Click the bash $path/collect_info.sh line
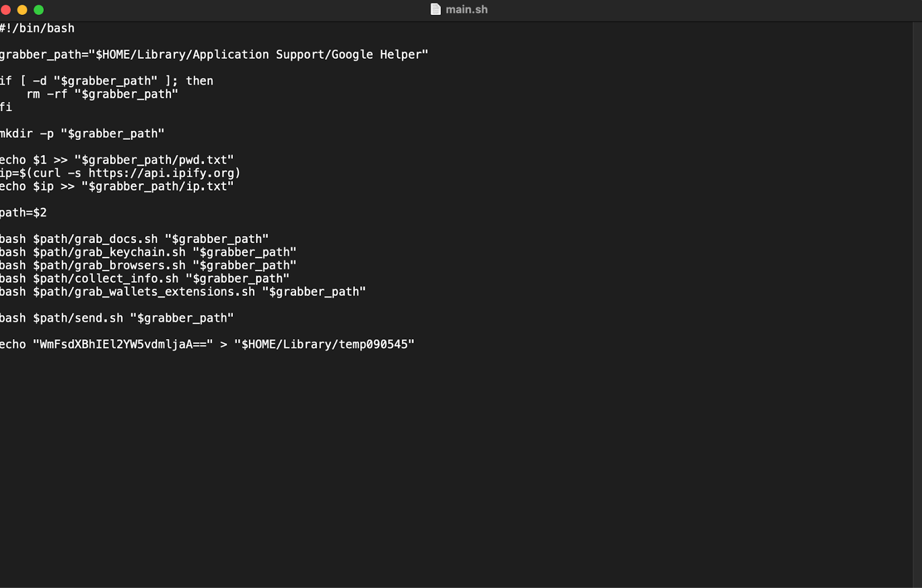 (145, 279)
